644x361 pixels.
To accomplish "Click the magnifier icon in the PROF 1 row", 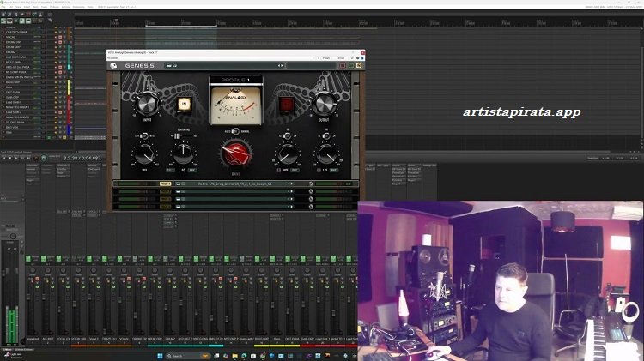I will click(x=311, y=184).
